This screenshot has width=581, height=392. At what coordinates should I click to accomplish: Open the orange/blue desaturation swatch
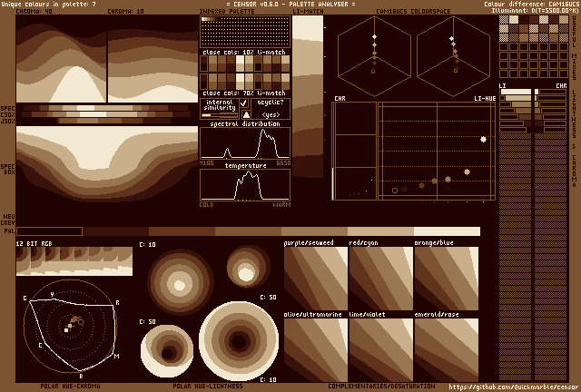[446, 279]
